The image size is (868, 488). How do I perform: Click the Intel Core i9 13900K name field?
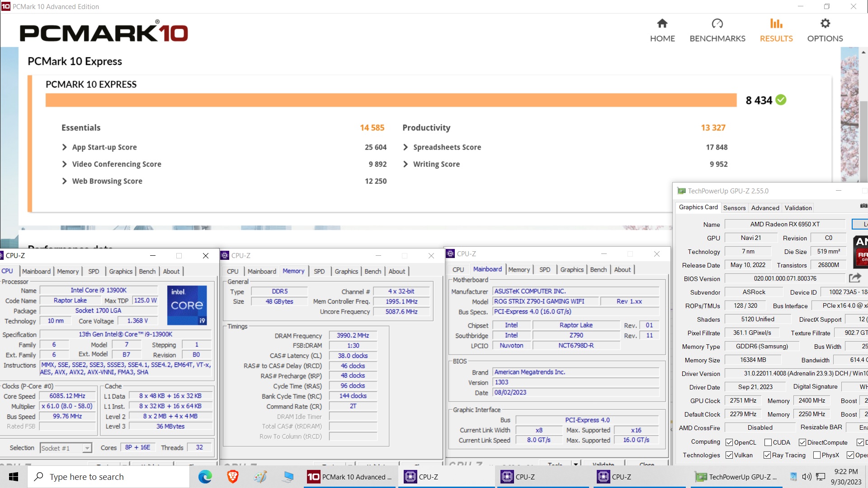99,290
